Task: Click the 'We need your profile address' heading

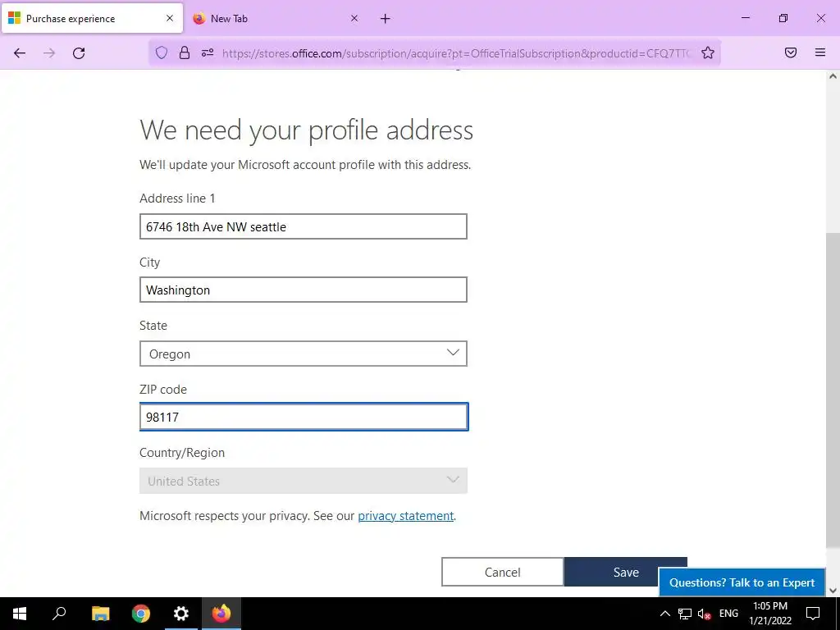Action: [x=307, y=130]
